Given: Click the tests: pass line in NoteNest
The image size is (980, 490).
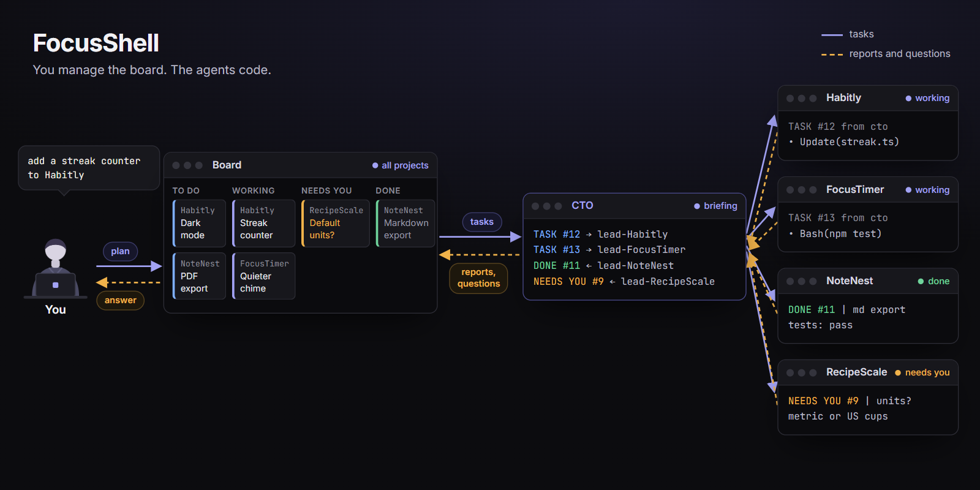Looking at the screenshot, I should [820, 325].
